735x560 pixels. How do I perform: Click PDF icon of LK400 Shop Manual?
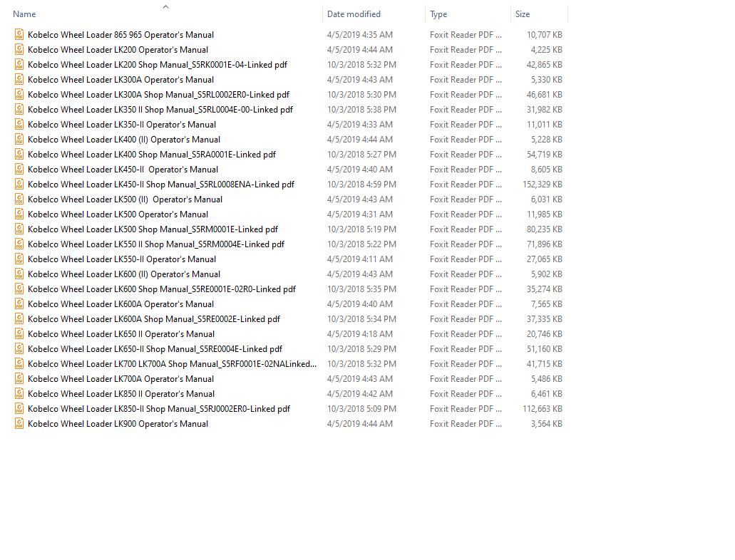click(x=19, y=154)
